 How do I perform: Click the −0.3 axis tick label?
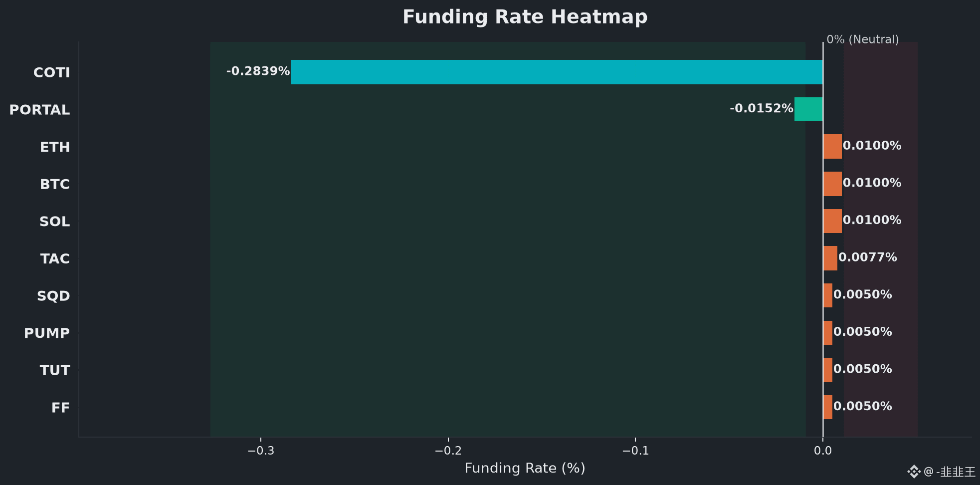point(261,451)
